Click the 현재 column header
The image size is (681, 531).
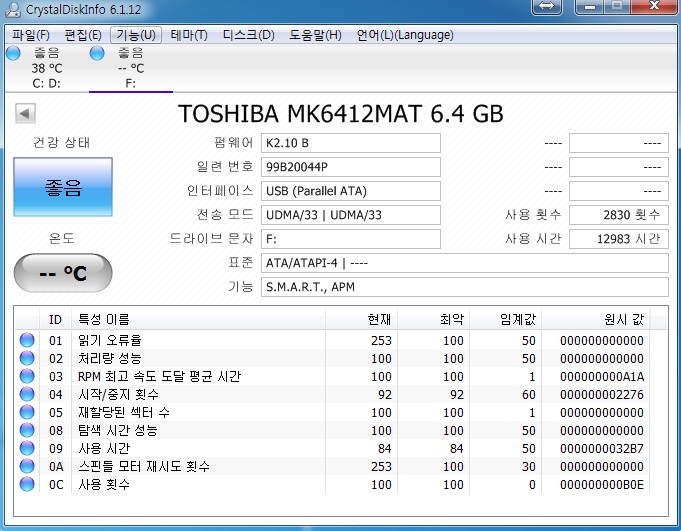[361, 320]
